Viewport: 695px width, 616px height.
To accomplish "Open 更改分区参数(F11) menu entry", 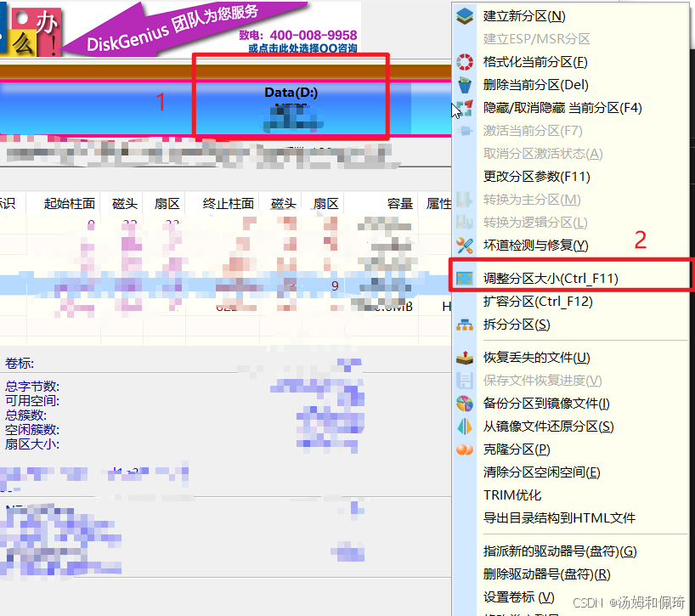I will pos(537,177).
